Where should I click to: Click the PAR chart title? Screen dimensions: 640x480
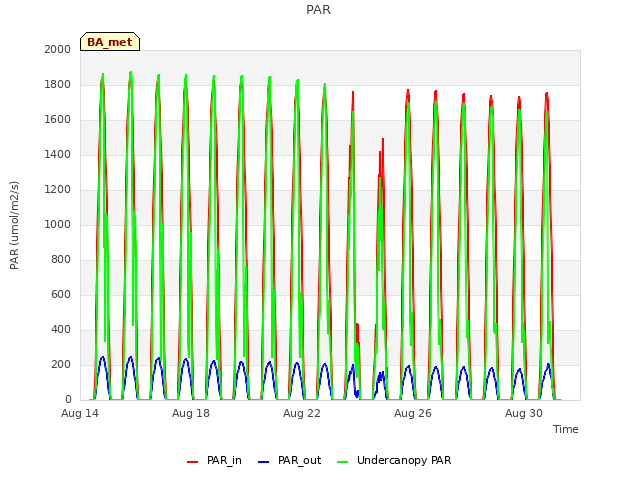click(x=318, y=10)
